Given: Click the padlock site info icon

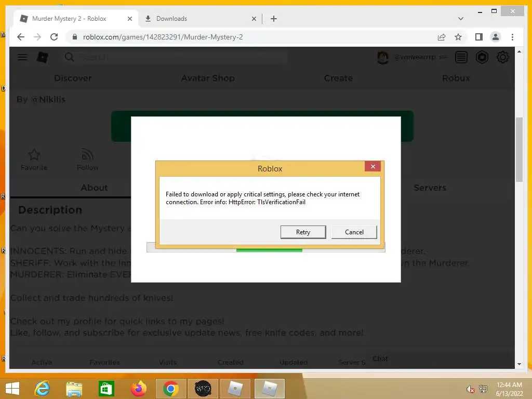Looking at the screenshot, I should tap(75, 37).
